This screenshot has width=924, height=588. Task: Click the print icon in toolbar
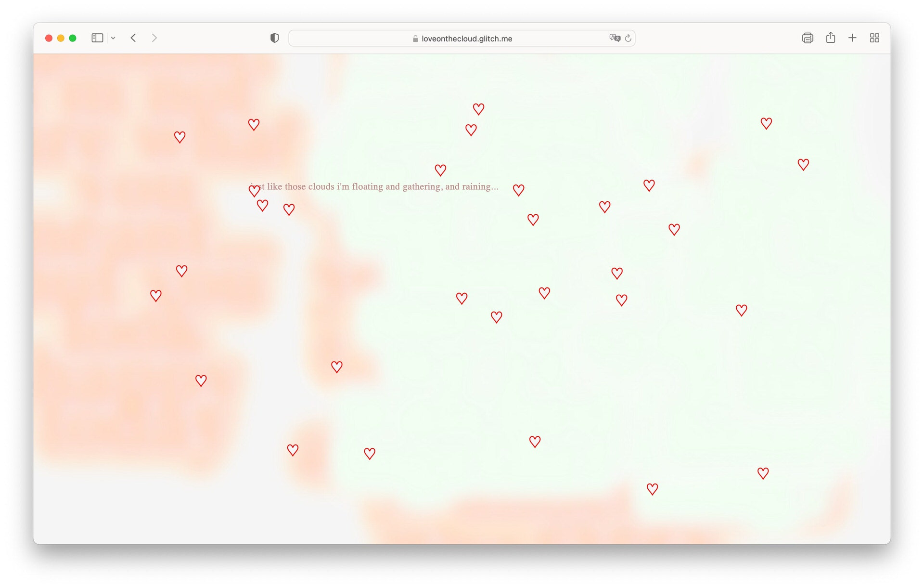pyautogui.click(x=807, y=38)
